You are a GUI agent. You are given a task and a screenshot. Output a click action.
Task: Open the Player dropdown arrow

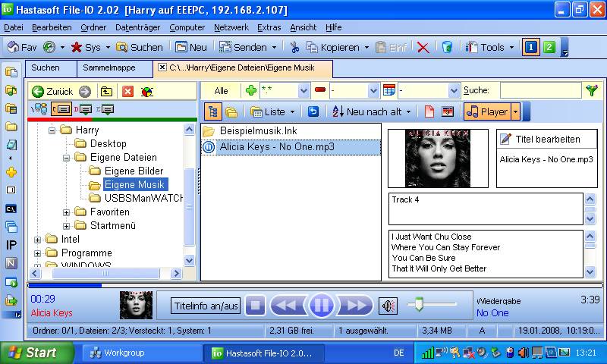coord(516,111)
